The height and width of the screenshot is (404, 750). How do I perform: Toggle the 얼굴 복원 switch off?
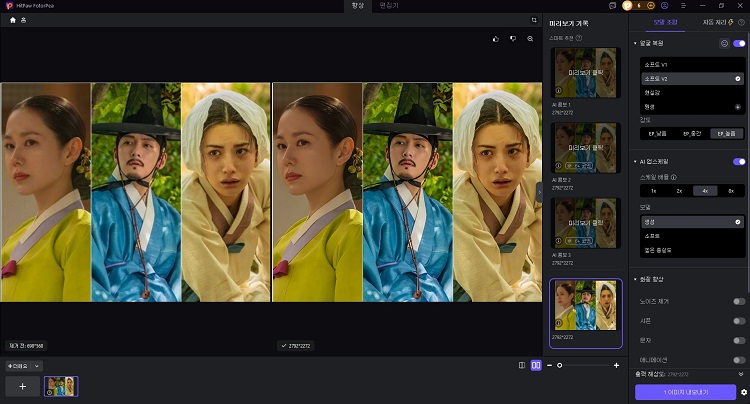click(x=739, y=44)
